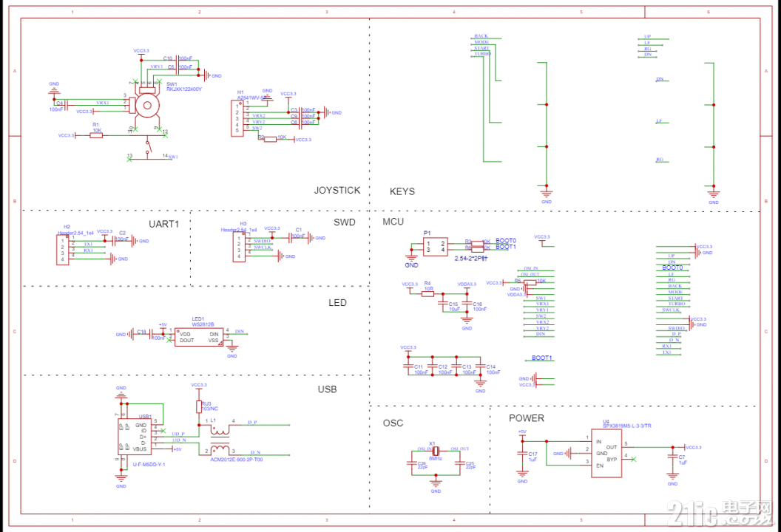Select capacitor C26 22pF
The height and width of the screenshot is (532, 781).
411,463
